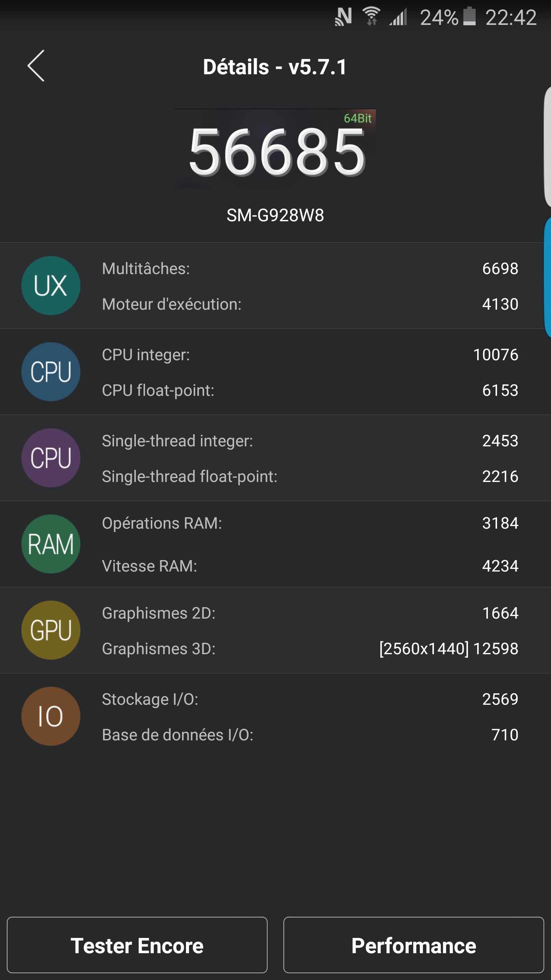Select the CPU integer score row
This screenshot has width=551, height=980.
click(x=310, y=355)
